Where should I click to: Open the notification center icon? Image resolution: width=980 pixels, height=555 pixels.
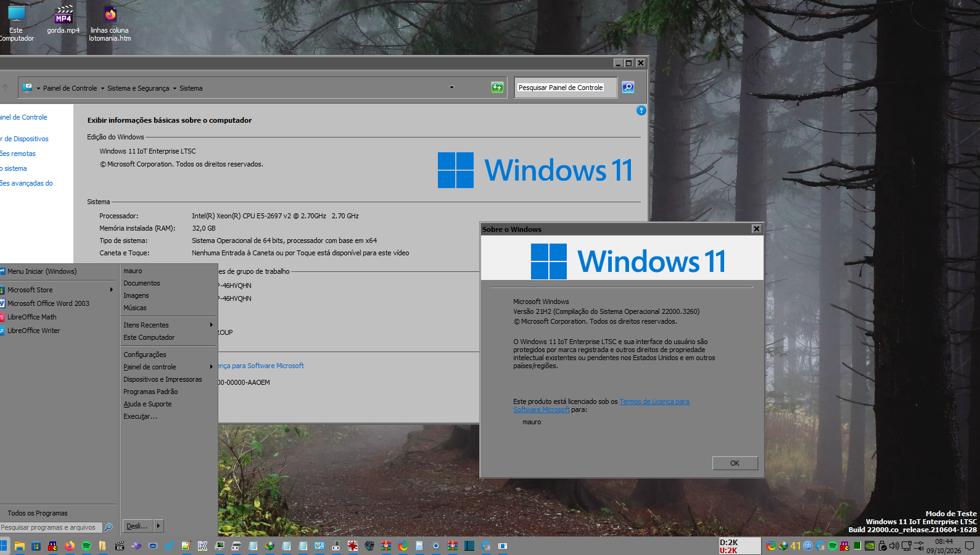coord(970,546)
